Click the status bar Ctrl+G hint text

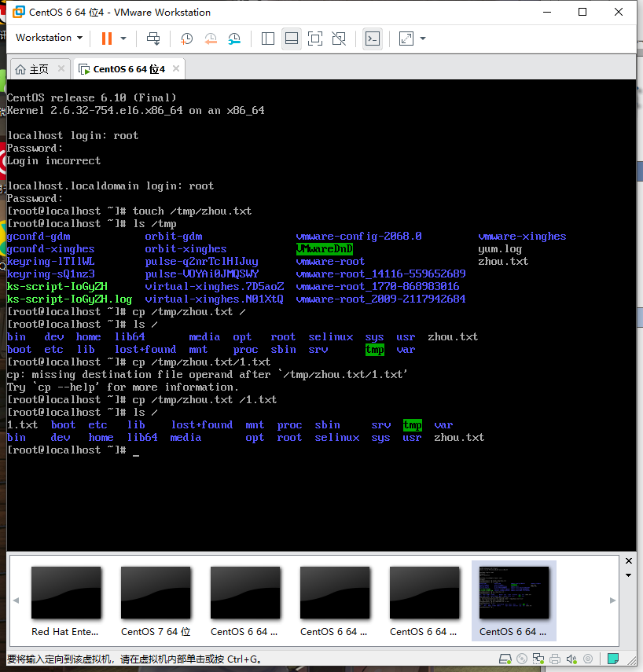click(134, 659)
